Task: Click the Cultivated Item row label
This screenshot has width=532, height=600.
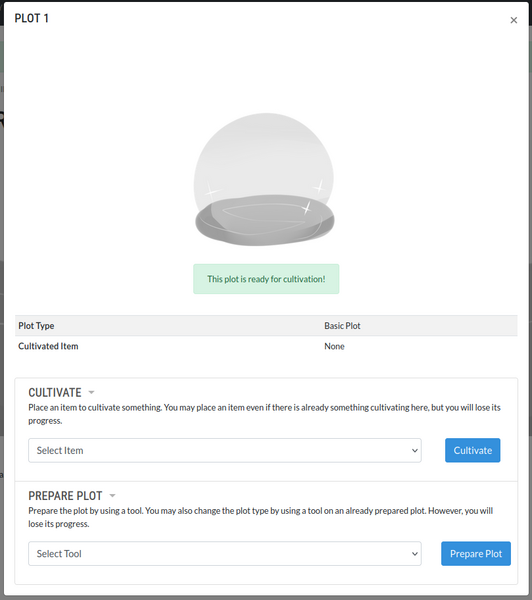Action: coord(48,346)
